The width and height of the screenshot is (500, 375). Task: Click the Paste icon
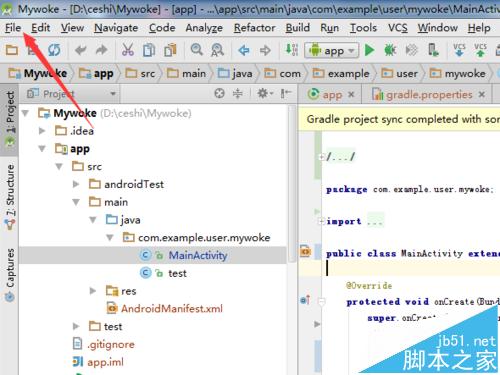[170, 50]
